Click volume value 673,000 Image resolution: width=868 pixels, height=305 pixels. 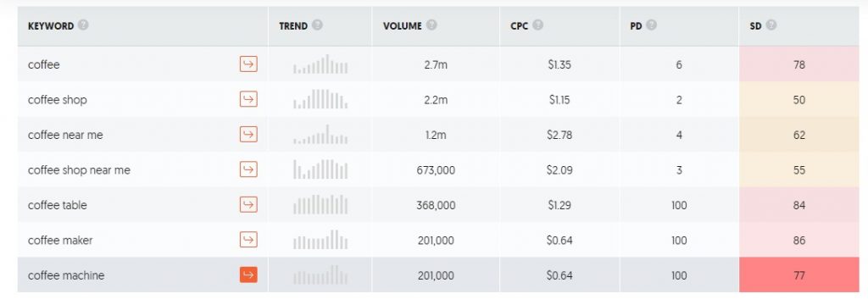436,170
